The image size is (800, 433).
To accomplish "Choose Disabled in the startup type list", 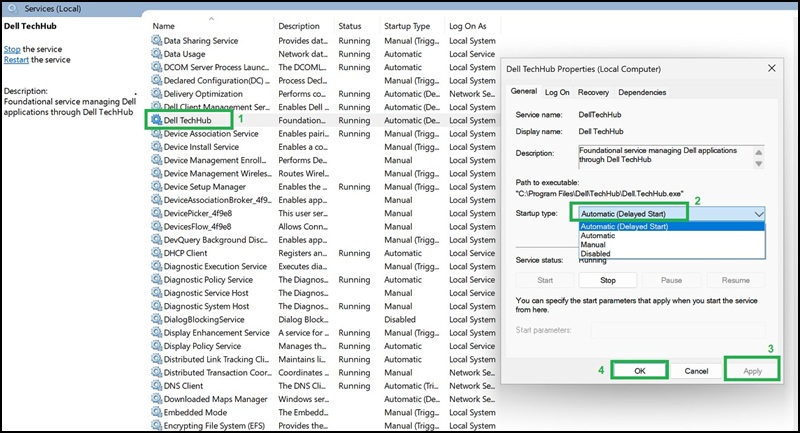I will tap(671, 253).
